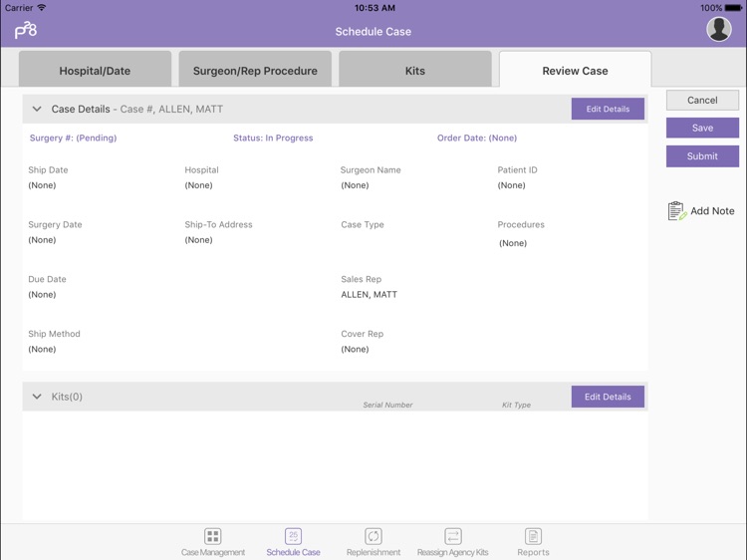Open the Replenishment icon
747x560 pixels.
tap(373, 536)
